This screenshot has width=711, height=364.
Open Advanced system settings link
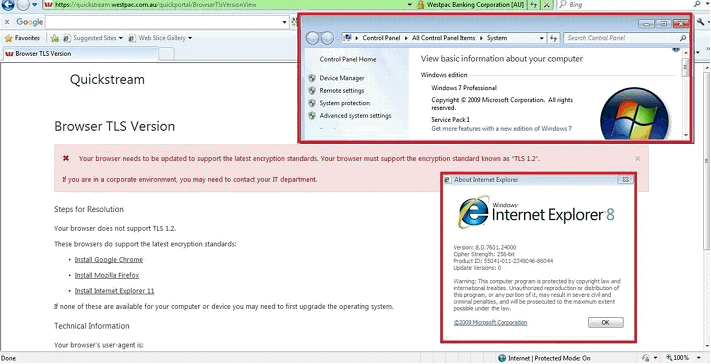point(355,116)
